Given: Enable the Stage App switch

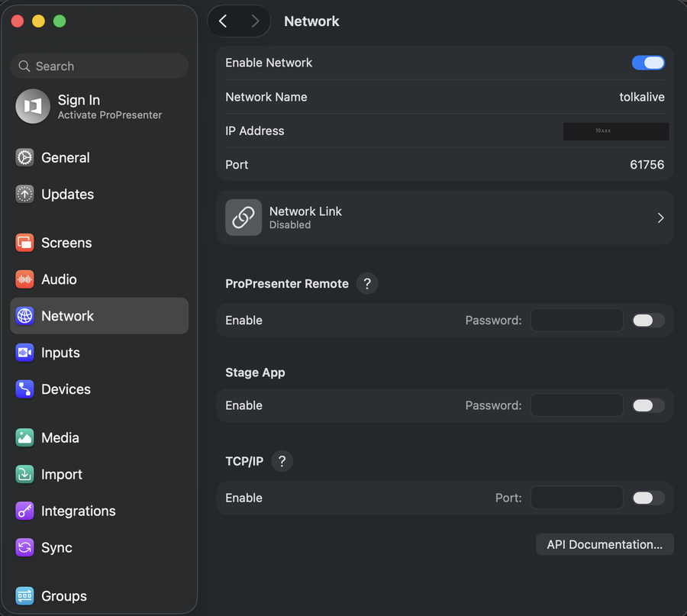Looking at the screenshot, I should (x=648, y=405).
